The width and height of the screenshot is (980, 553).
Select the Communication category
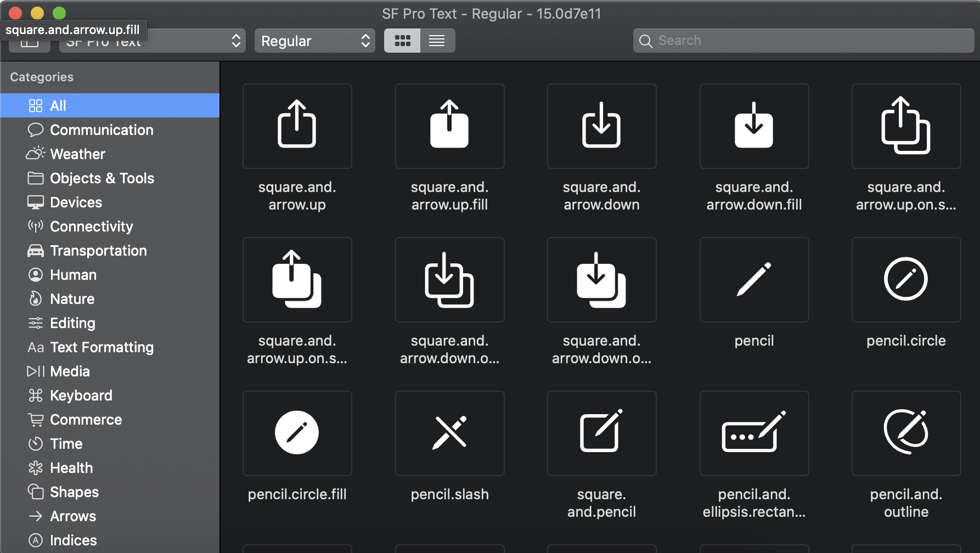tap(110, 129)
